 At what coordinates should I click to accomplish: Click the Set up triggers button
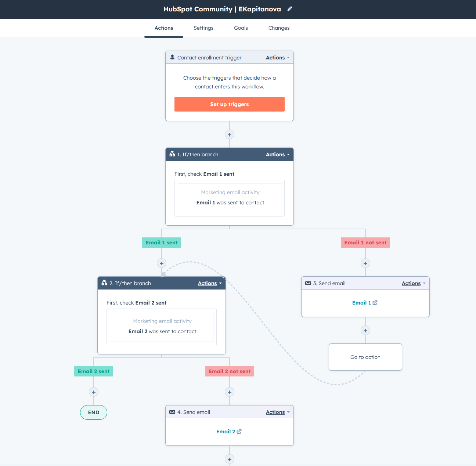(229, 104)
